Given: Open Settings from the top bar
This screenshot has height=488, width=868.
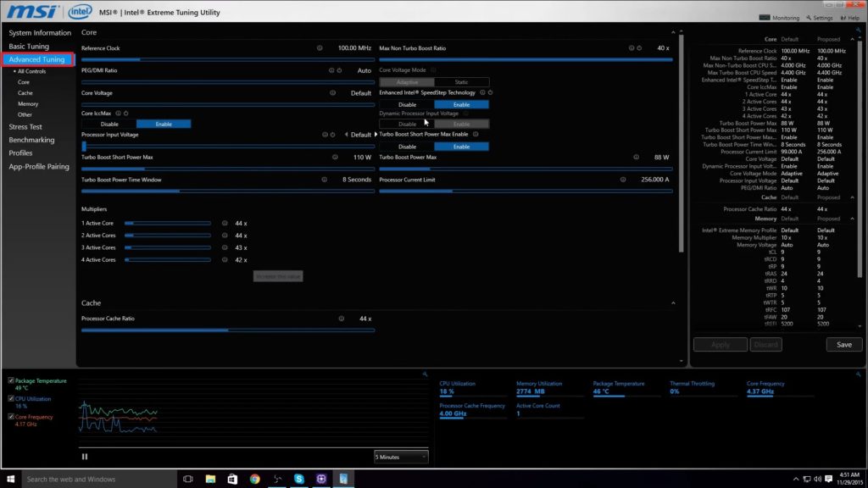Looking at the screenshot, I should click(x=820, y=18).
